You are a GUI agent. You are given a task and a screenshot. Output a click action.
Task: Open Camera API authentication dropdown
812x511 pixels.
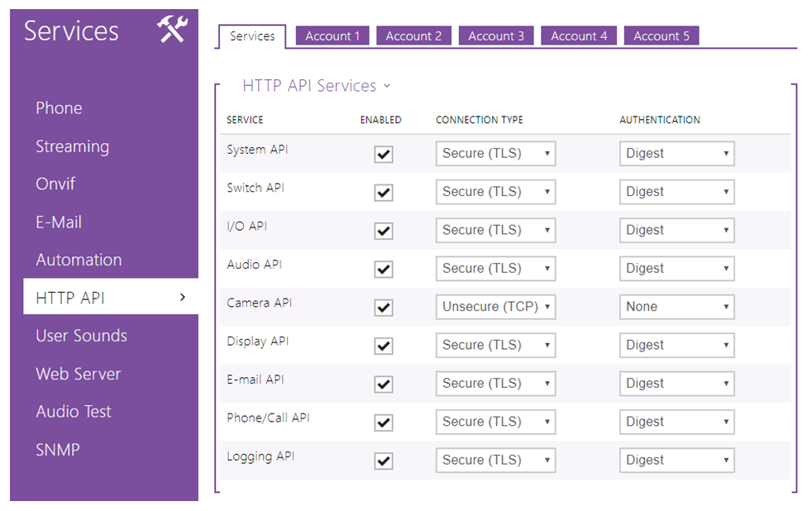tap(676, 307)
